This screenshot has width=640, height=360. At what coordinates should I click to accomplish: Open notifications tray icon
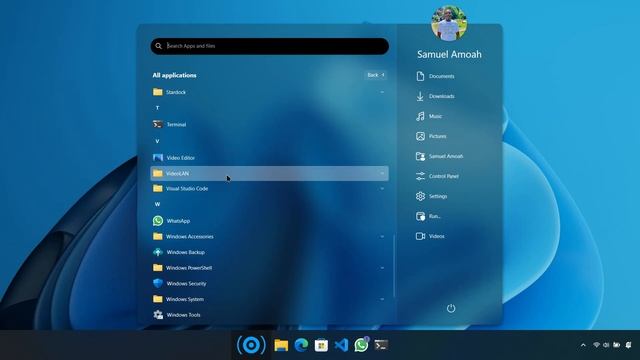coord(629,345)
